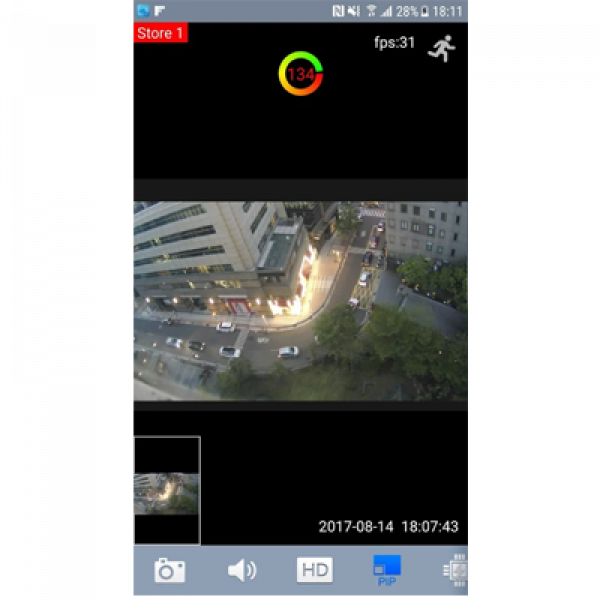Viewport: 600px width, 600px height.
Task: Toggle audio with the speaker icon
Action: click(242, 570)
